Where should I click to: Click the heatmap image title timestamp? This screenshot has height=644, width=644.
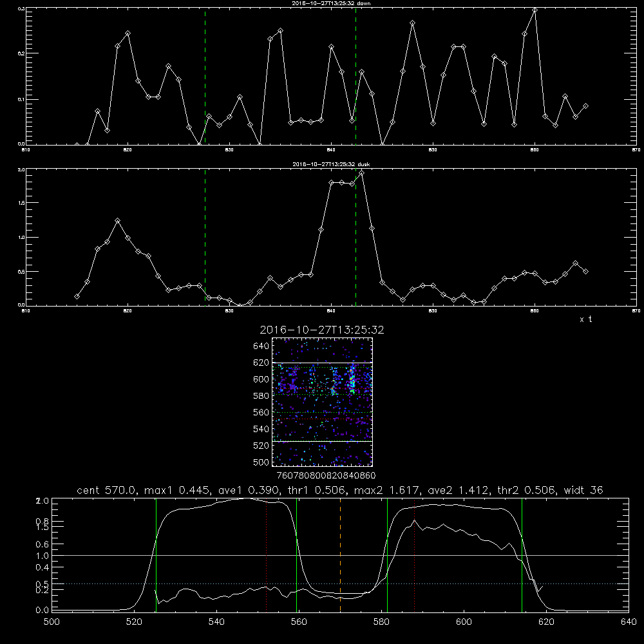(322, 330)
